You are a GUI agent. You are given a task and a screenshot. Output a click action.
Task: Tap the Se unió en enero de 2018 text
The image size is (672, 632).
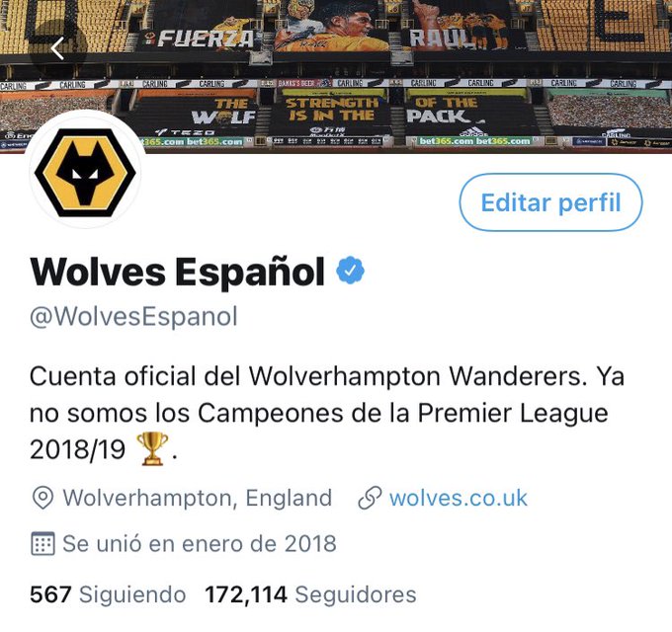pyautogui.click(x=200, y=543)
